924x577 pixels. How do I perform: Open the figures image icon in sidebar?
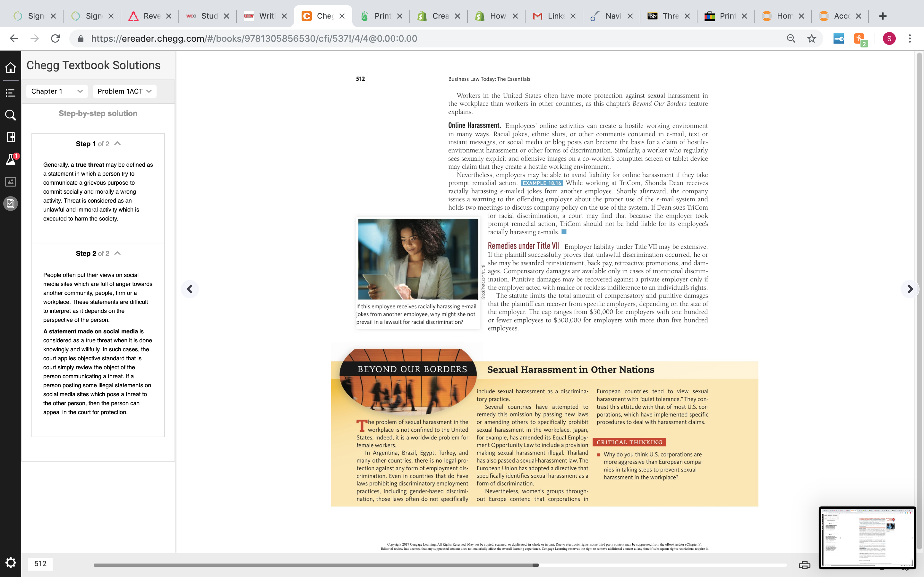coord(10,182)
